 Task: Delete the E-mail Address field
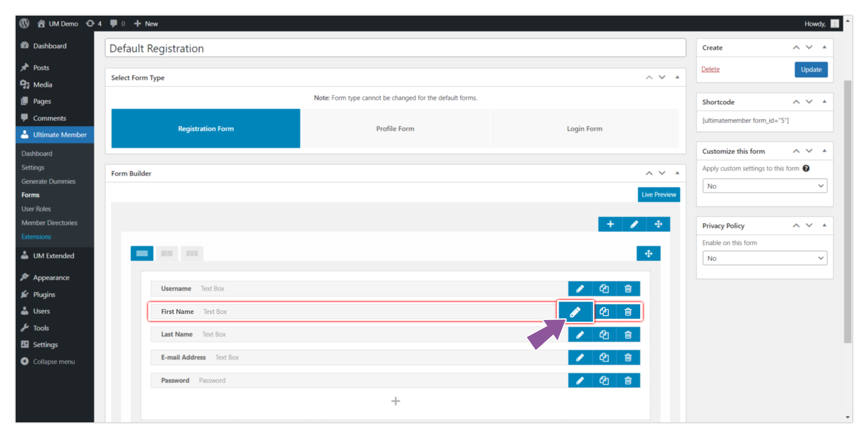[628, 357]
